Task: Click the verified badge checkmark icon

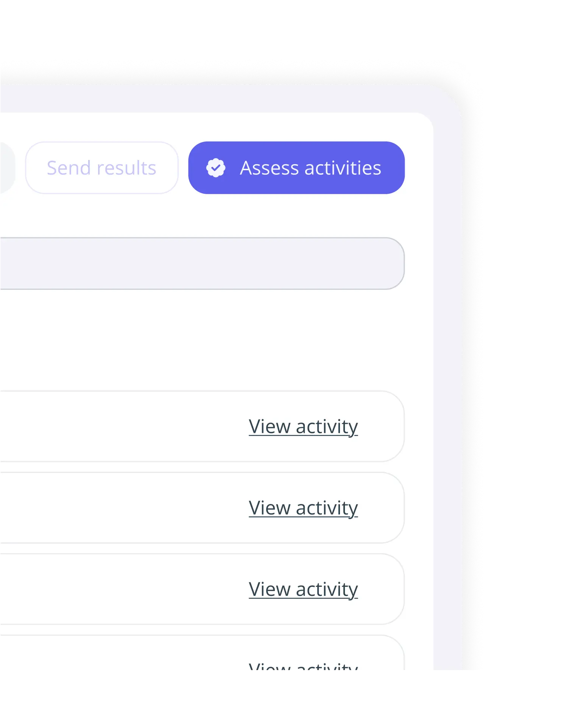Action: pos(216,168)
